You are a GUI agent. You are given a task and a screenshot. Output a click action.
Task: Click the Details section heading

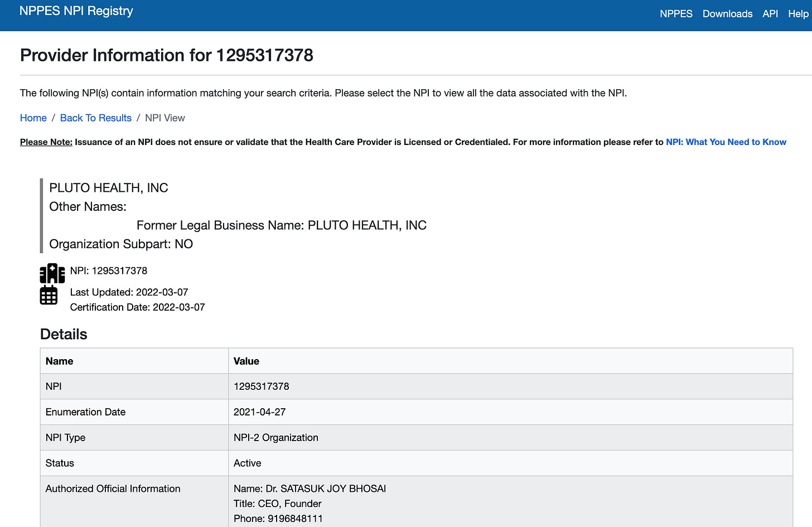pyautogui.click(x=64, y=334)
